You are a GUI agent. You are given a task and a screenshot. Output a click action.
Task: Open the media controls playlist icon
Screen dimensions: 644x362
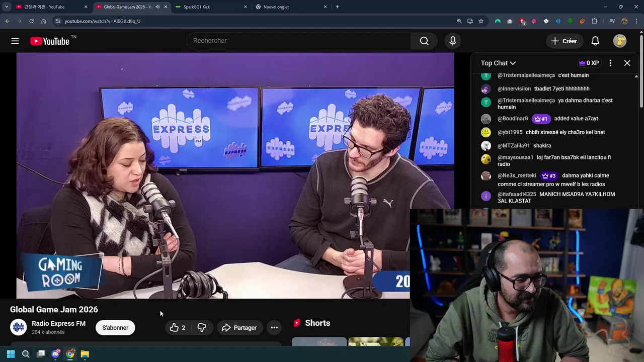(612, 21)
